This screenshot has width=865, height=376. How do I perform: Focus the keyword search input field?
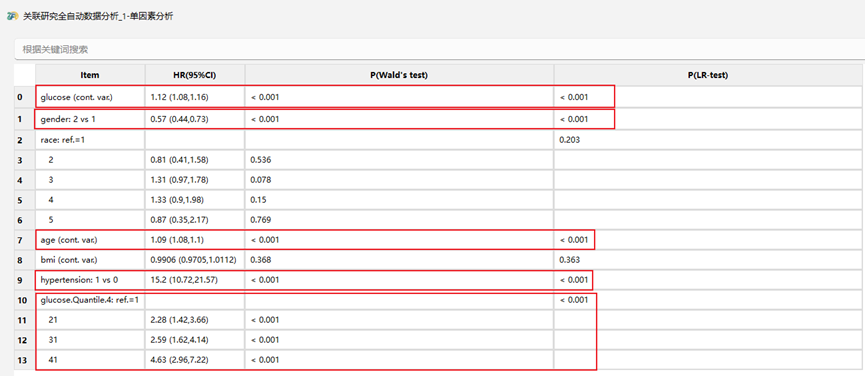click(x=439, y=50)
